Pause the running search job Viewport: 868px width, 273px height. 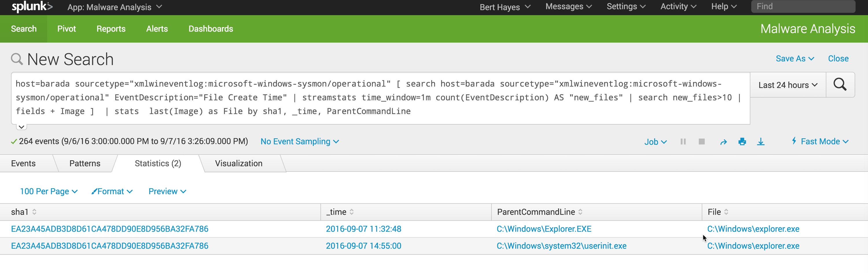[683, 141]
